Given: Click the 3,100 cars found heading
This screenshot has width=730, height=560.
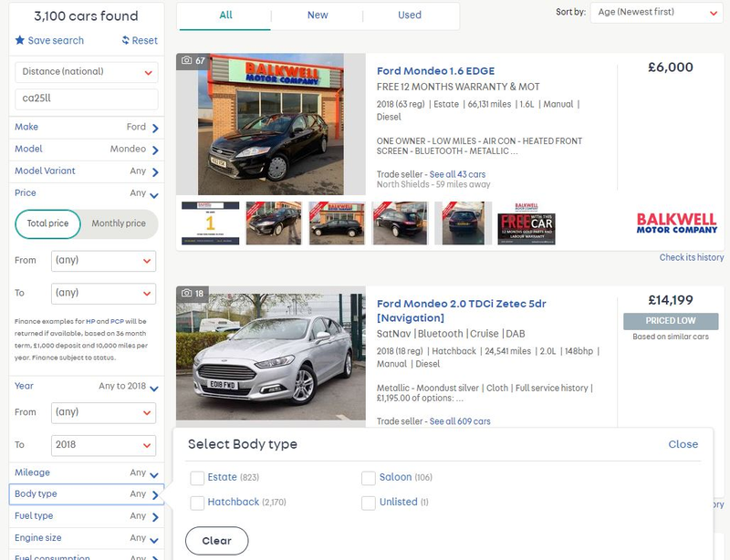Looking at the screenshot, I should [86, 16].
